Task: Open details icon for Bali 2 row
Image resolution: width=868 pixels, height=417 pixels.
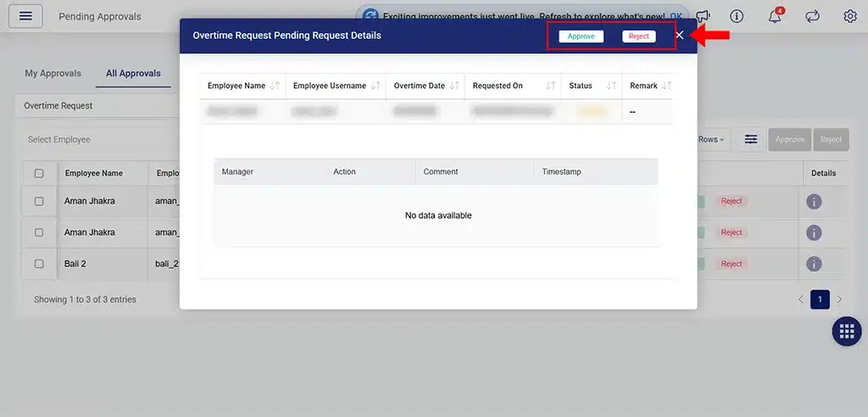Action: (814, 264)
